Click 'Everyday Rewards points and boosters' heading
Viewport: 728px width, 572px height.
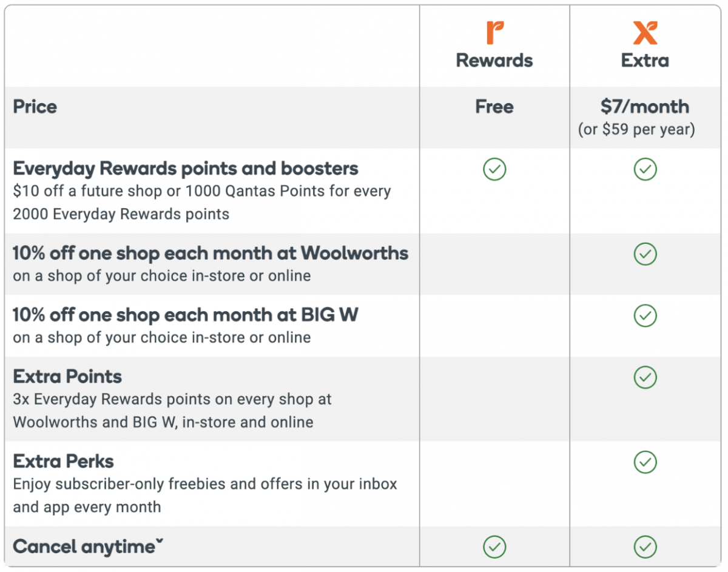186,168
